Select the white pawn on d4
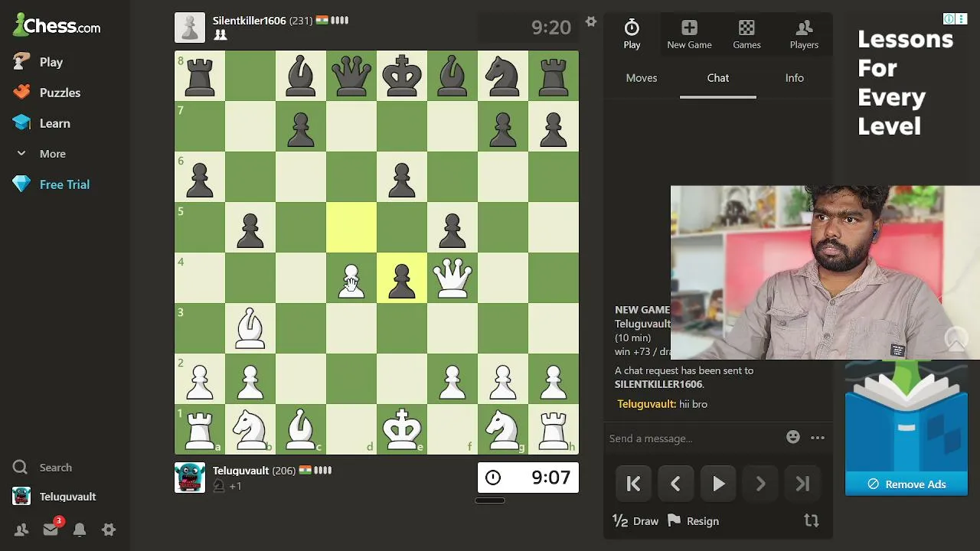 [351, 278]
